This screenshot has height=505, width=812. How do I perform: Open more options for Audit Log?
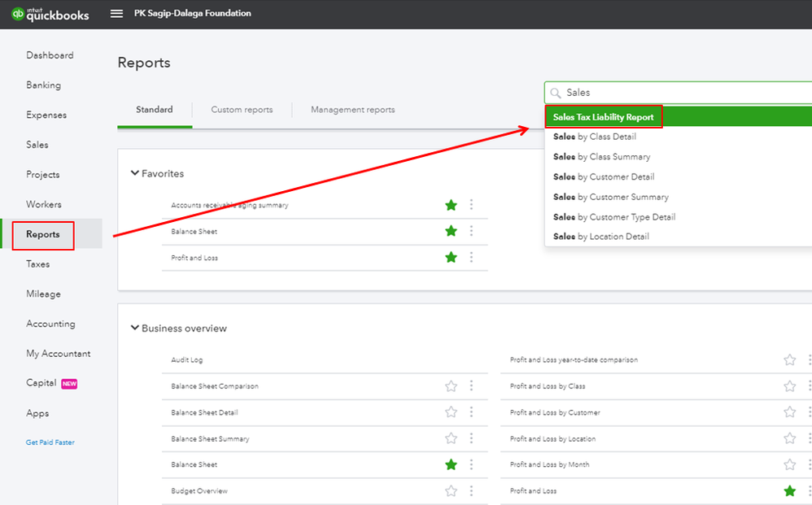click(x=471, y=360)
